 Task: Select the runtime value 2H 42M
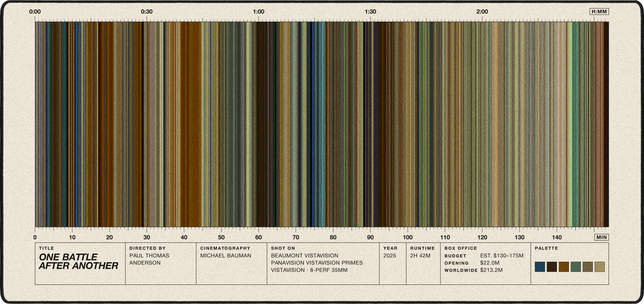420,256
